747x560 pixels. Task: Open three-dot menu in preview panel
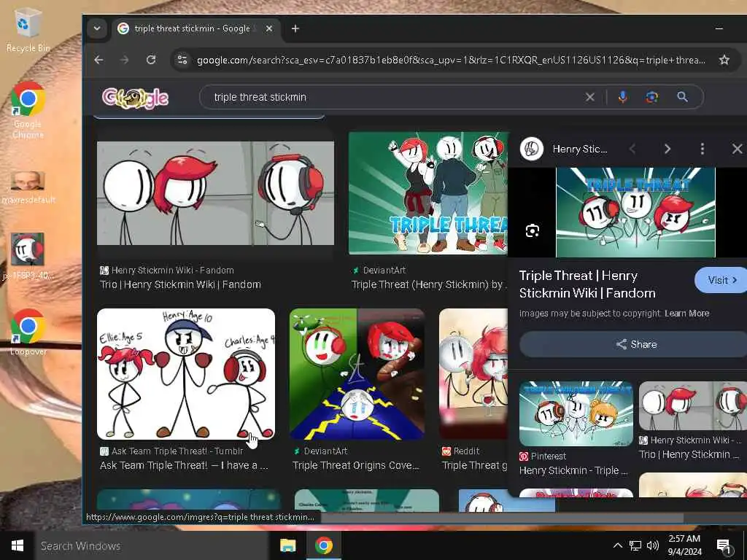pos(703,149)
